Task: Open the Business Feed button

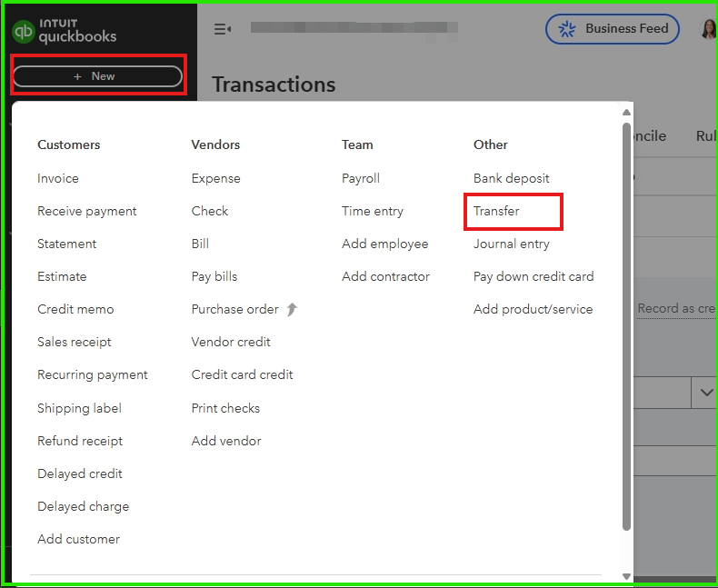Action: [x=613, y=29]
